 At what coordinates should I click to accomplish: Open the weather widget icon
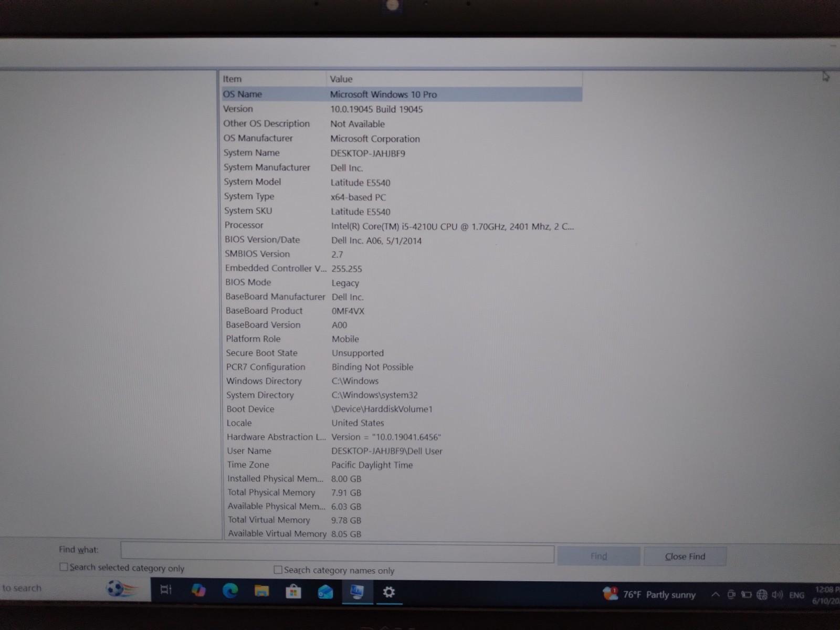tap(610, 594)
